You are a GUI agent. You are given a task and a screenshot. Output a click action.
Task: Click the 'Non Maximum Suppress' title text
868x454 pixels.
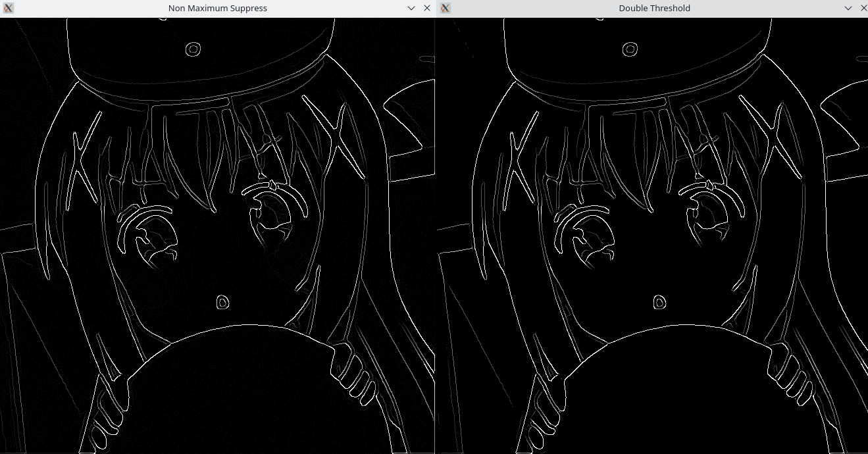tap(217, 8)
